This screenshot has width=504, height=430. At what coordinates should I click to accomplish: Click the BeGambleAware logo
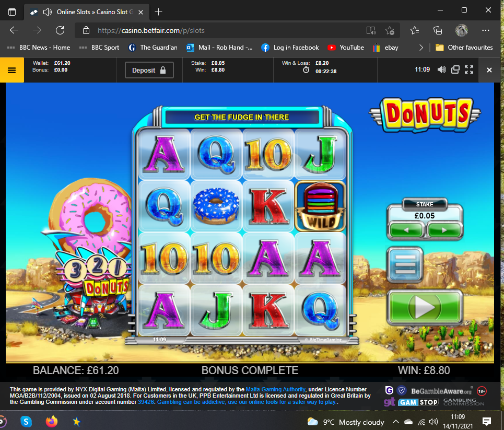pos(441,391)
